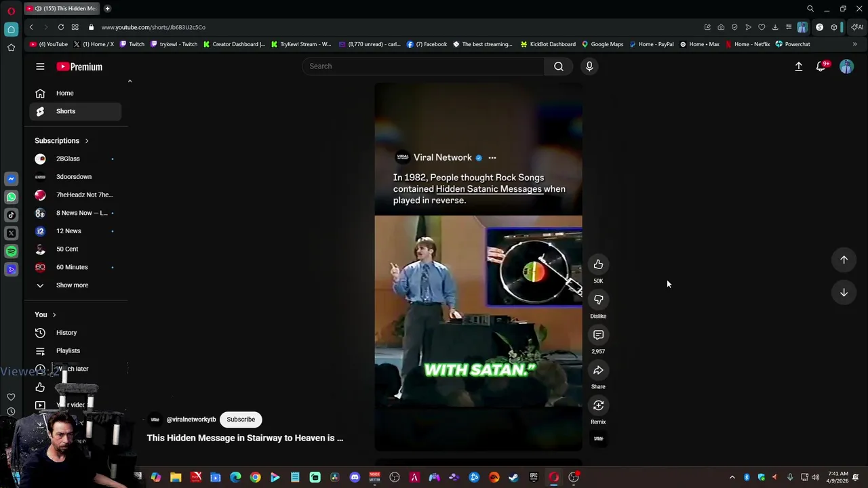Open the Facebook bookmark
The height and width of the screenshot is (488, 868).
[x=427, y=44]
